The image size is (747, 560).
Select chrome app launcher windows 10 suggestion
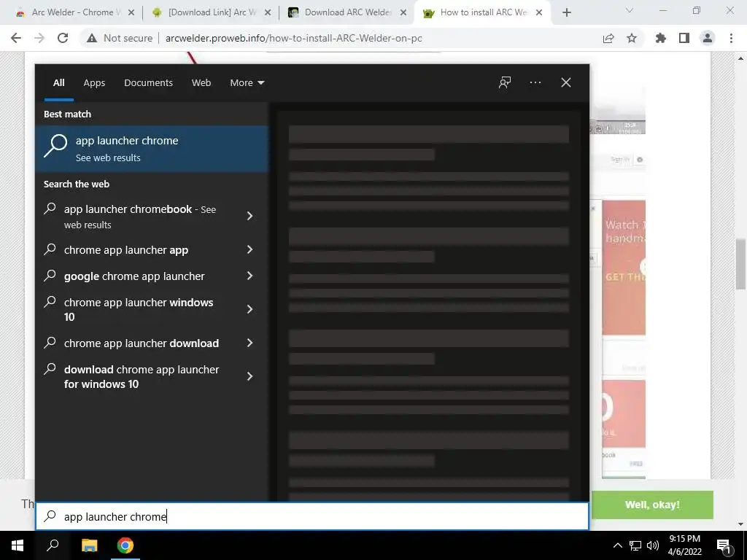(138, 309)
